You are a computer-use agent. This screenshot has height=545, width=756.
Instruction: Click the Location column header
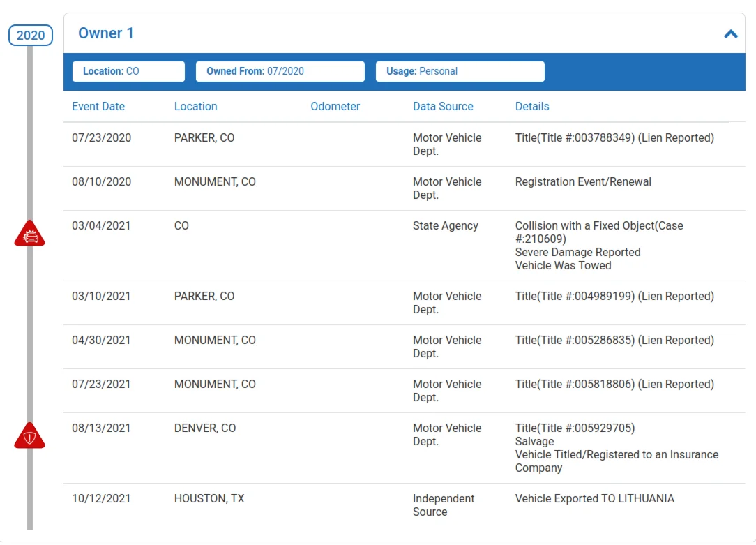(x=196, y=107)
